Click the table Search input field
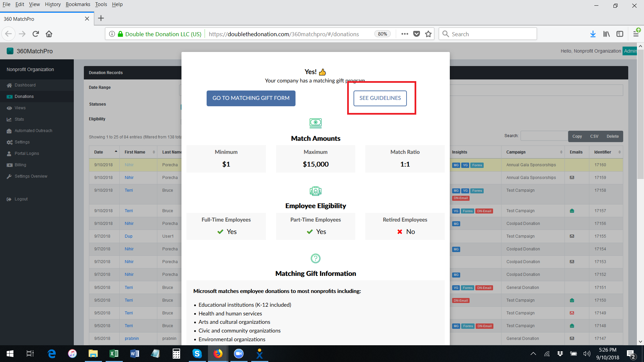This screenshot has width=644, height=362. (544, 136)
